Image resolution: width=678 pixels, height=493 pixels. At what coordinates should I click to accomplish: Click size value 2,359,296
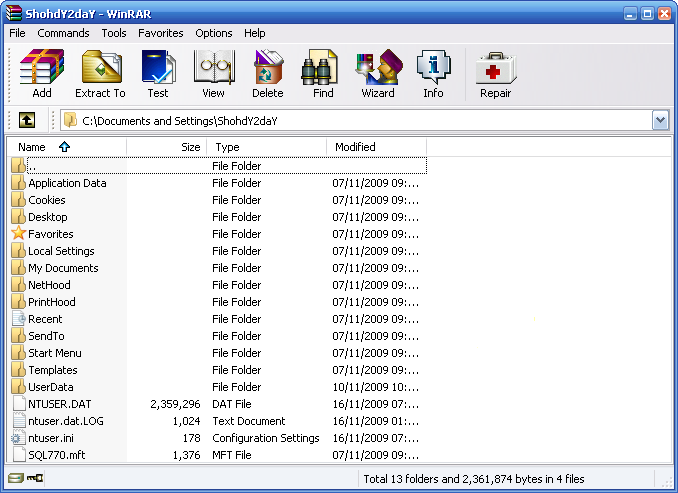point(175,404)
